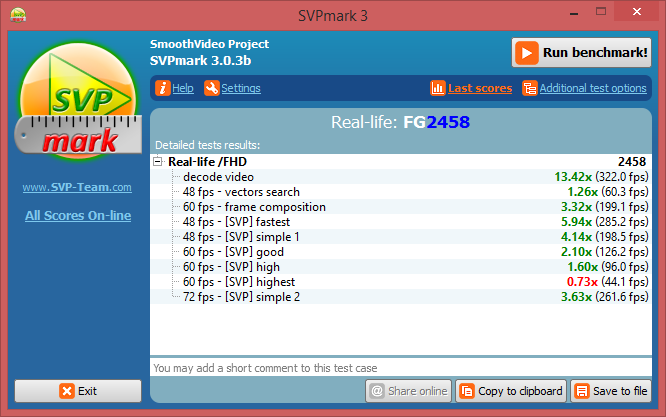The height and width of the screenshot is (417, 666).
Task: Close the SVPmark 3 window
Action: (636, 12)
